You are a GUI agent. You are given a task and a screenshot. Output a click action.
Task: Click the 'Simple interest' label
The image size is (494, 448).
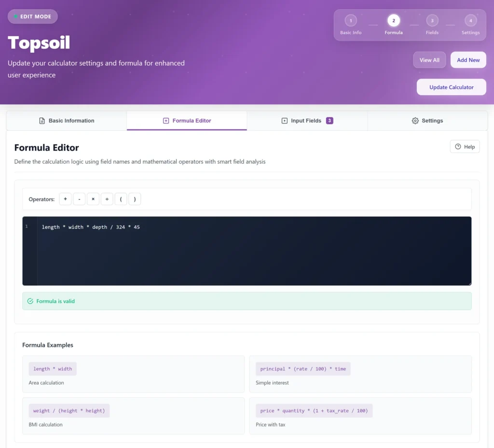[272, 383]
